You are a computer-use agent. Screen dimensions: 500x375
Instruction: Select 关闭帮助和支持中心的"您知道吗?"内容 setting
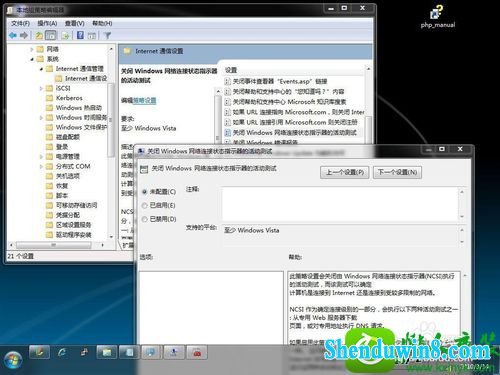pos(285,91)
